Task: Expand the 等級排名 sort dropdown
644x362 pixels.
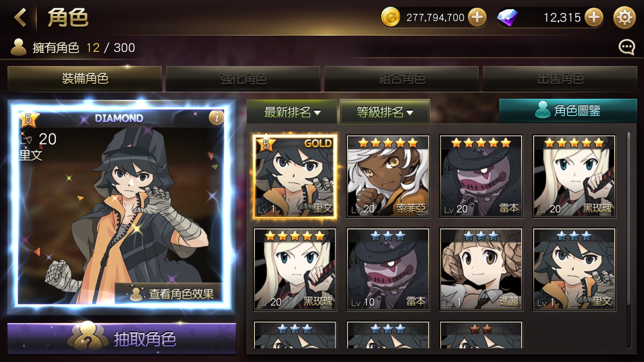Action: (385, 112)
